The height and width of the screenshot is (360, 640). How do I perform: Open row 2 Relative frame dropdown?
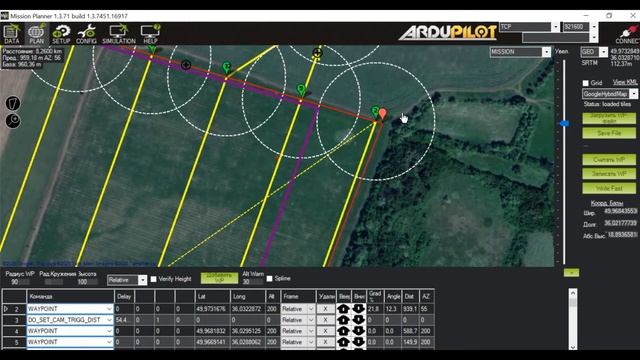tap(311, 309)
